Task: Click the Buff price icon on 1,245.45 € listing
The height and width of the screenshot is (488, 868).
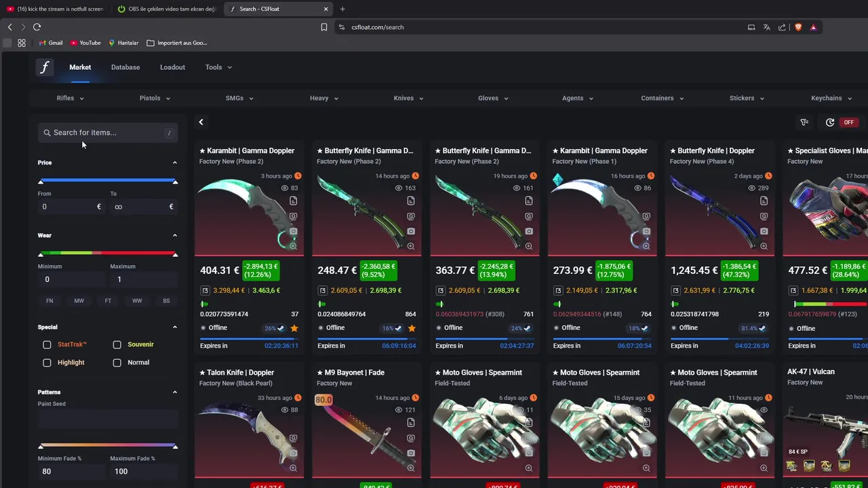Action: [x=675, y=291]
